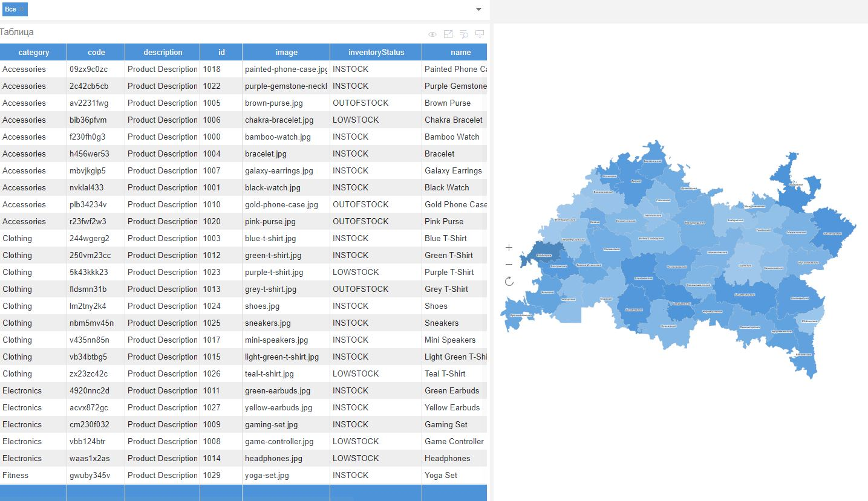Sort table by category column header
Screen dimensions: 868x501
click(34, 53)
